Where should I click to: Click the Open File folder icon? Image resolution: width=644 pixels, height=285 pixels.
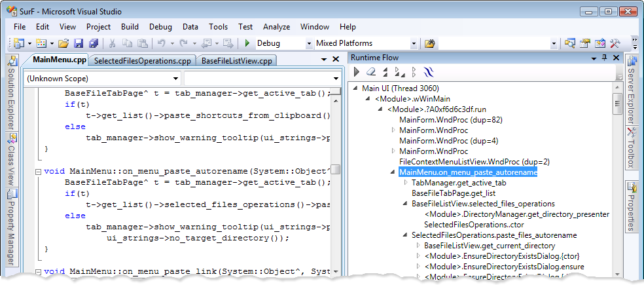63,44
